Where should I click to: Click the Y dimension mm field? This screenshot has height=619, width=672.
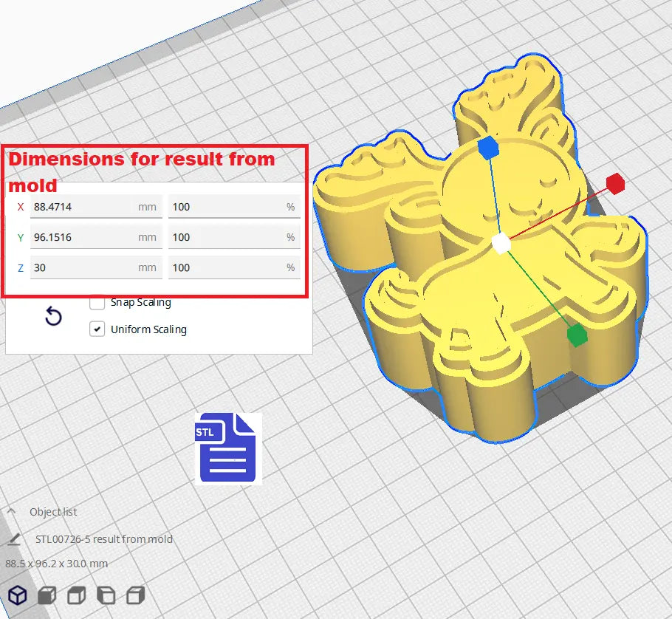[x=83, y=237]
